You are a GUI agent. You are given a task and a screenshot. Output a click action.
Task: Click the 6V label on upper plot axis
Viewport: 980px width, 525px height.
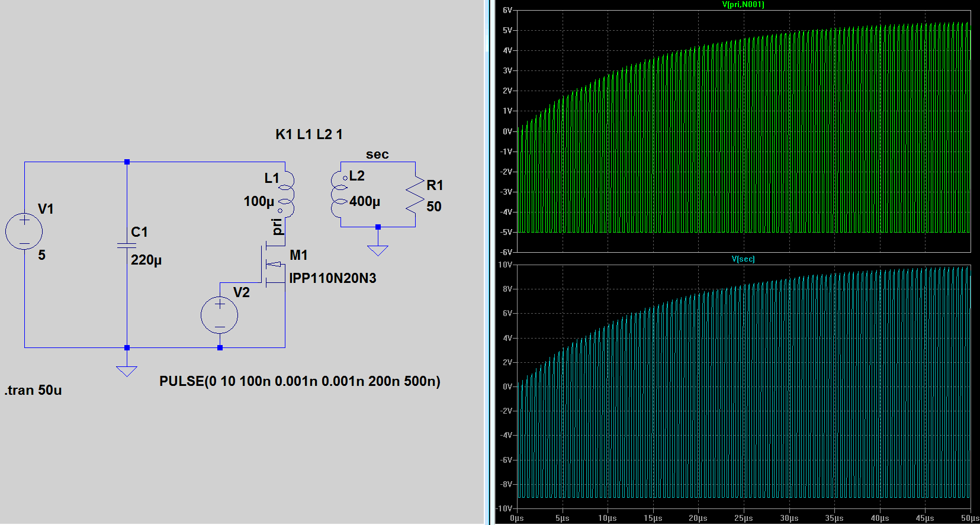[x=507, y=10]
